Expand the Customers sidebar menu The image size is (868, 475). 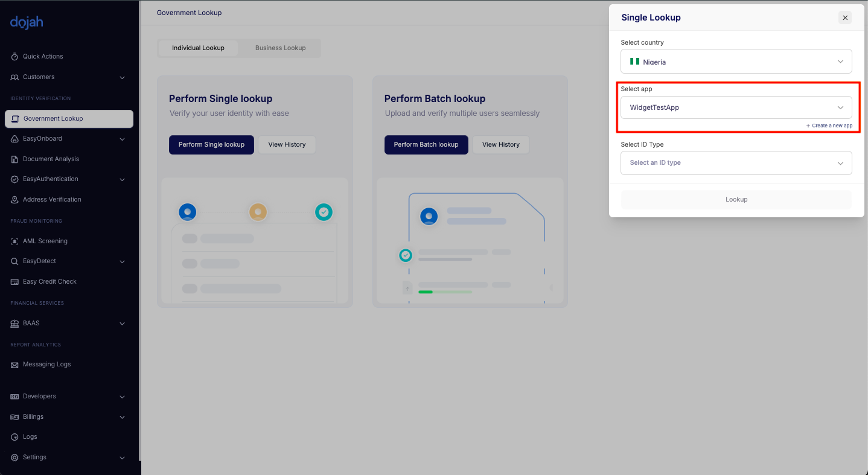coord(122,77)
